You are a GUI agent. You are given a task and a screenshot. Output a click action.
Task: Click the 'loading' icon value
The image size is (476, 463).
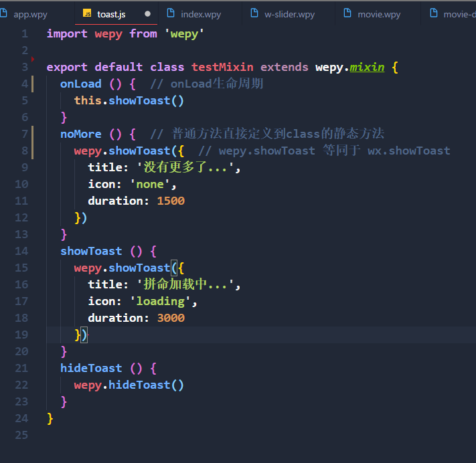click(160, 301)
